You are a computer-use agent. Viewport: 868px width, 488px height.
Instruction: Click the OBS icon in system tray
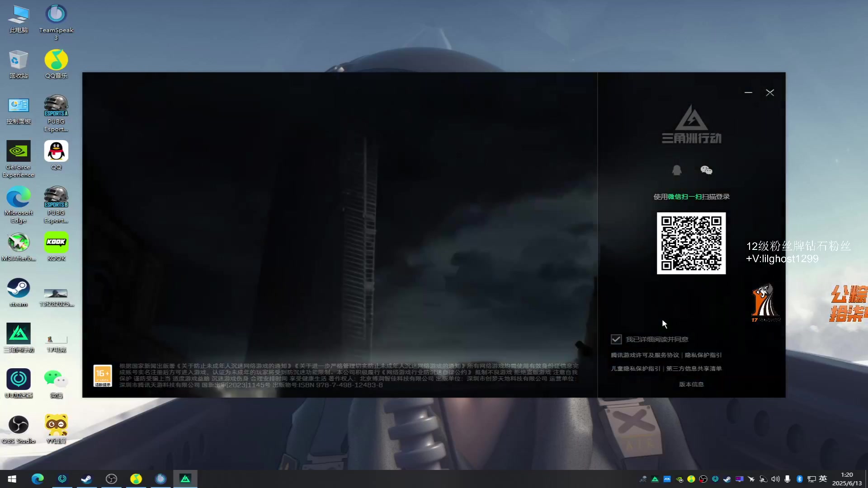703,479
